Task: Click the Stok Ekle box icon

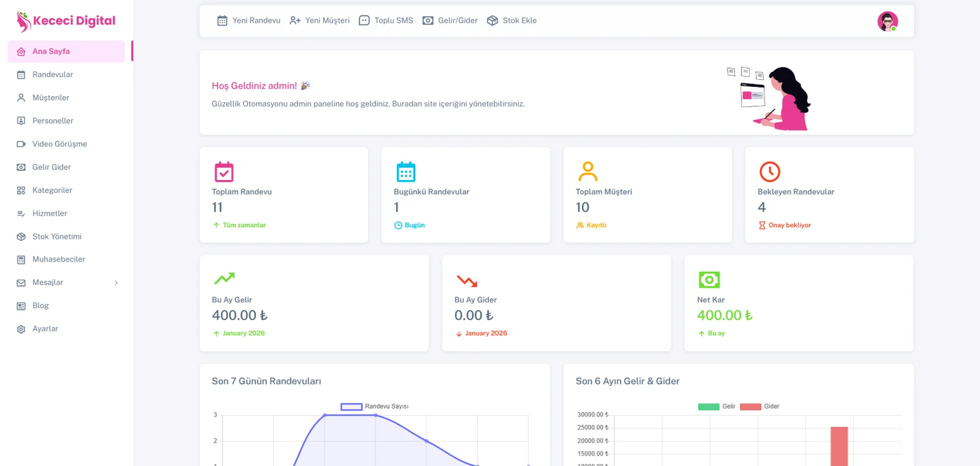Action: click(492, 21)
